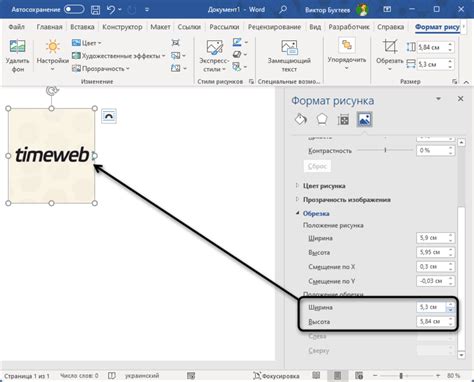
Task: Click the Undo arrow icon
Action: click(x=111, y=10)
